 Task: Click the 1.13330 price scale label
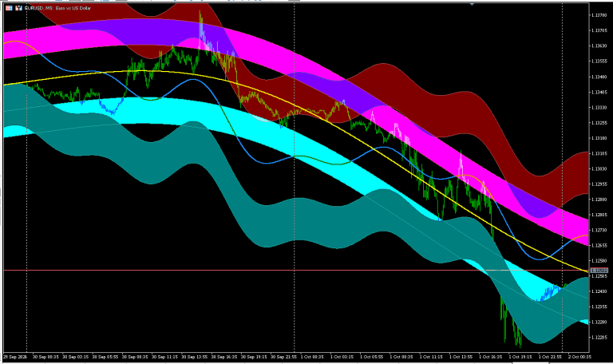tap(599, 107)
